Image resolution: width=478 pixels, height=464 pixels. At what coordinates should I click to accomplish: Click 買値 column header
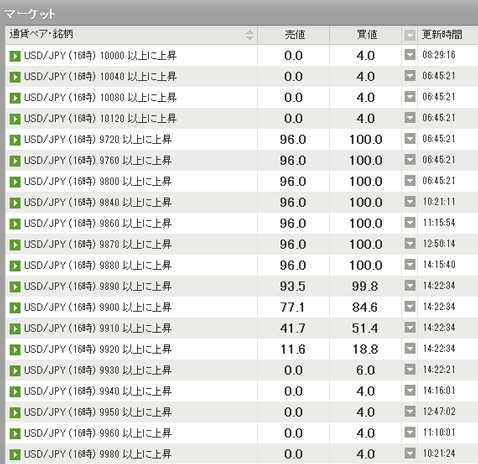tap(366, 35)
